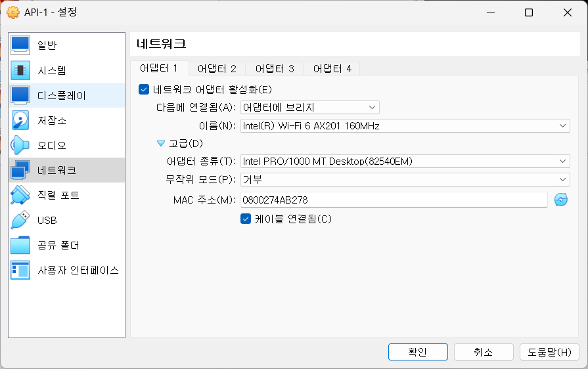The width and height of the screenshot is (588, 369).
Task: Open 다음에 연결됨 dropdown
Action: [309, 108]
